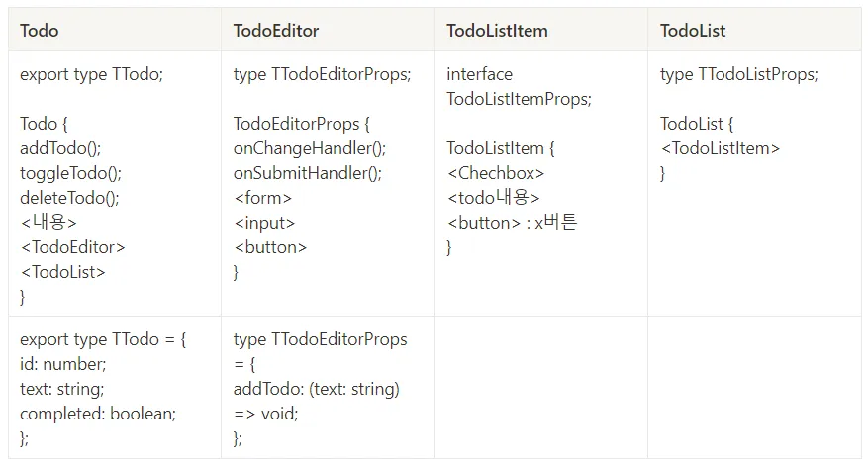
Task: Click the <내용> line in Todo cell
Action: (x=48, y=223)
